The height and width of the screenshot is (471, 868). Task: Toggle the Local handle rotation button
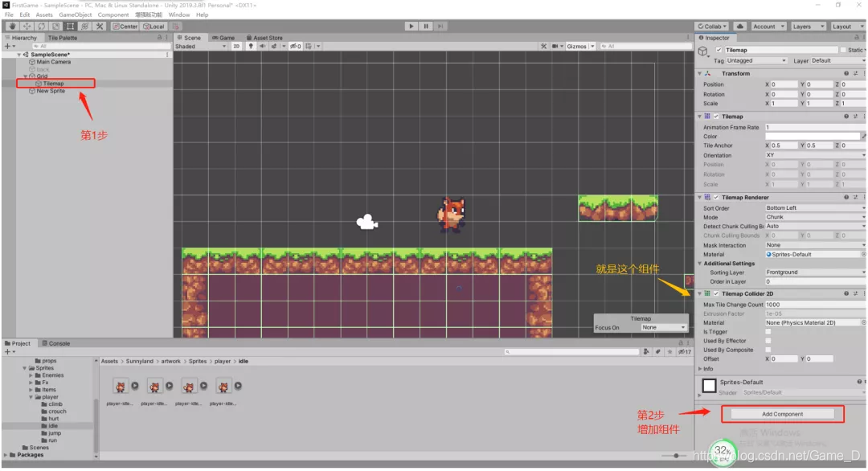tap(154, 26)
